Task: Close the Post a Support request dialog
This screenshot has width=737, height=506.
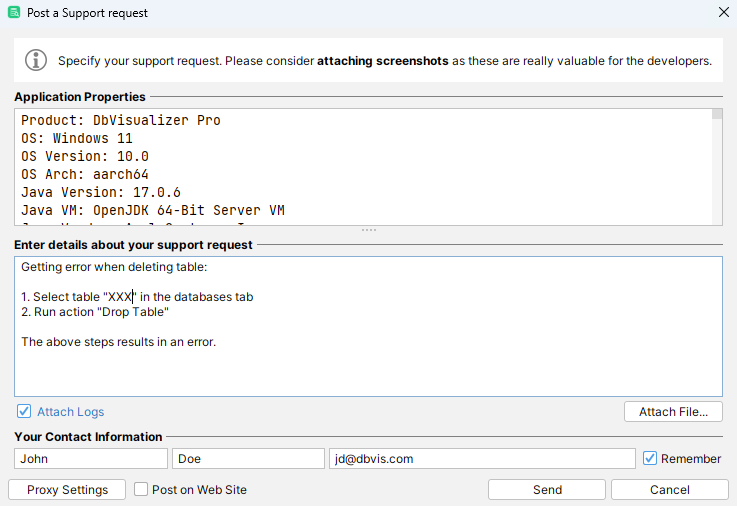Action: click(x=723, y=13)
